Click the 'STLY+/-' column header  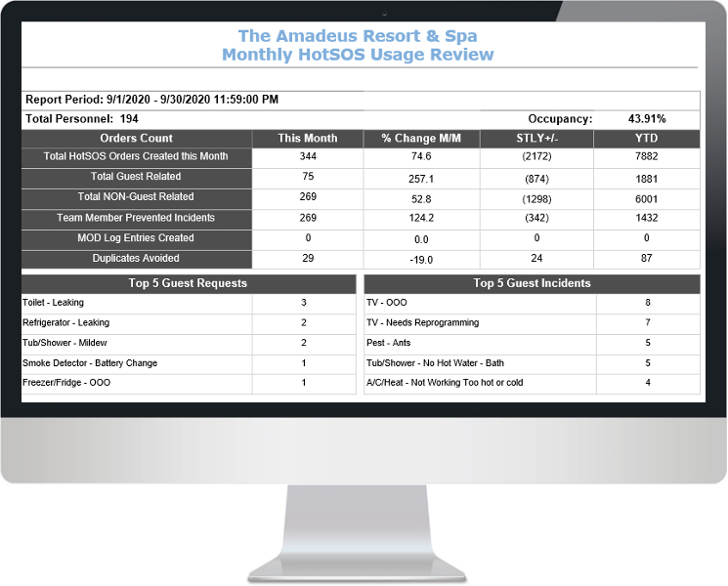[536, 139]
